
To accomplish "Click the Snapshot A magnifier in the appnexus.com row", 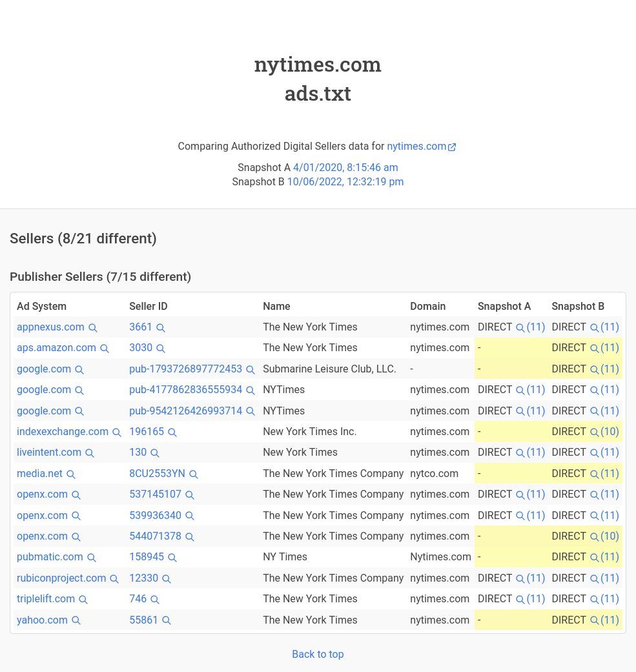I will 520,328.
